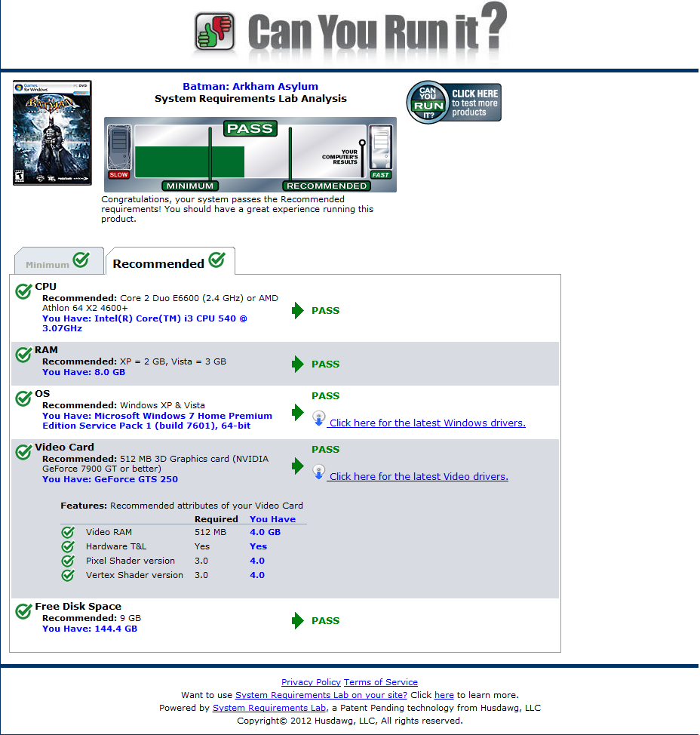Click the green check icon beside RAM
The width and height of the screenshot is (700, 735).
pyautogui.click(x=23, y=355)
